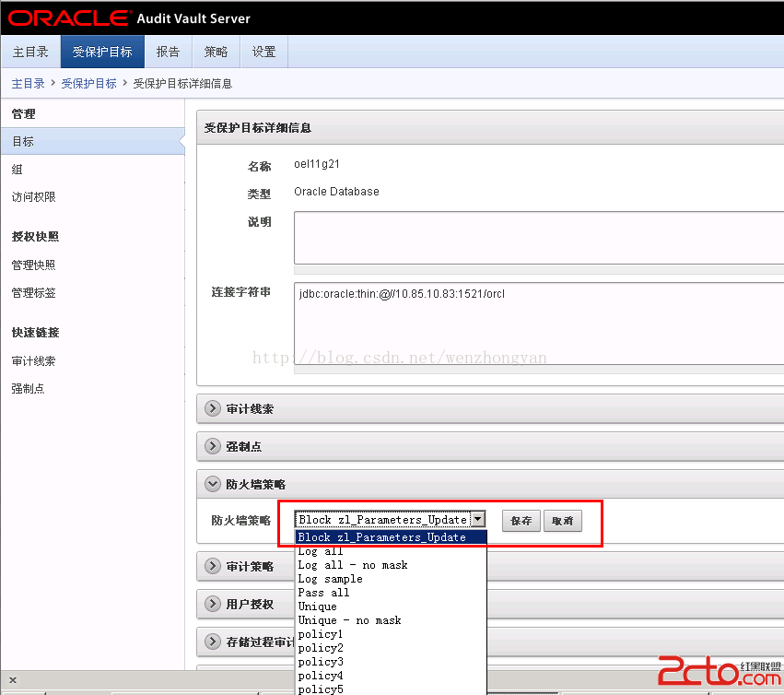Expand the 审计策略 section arrow

click(x=213, y=566)
